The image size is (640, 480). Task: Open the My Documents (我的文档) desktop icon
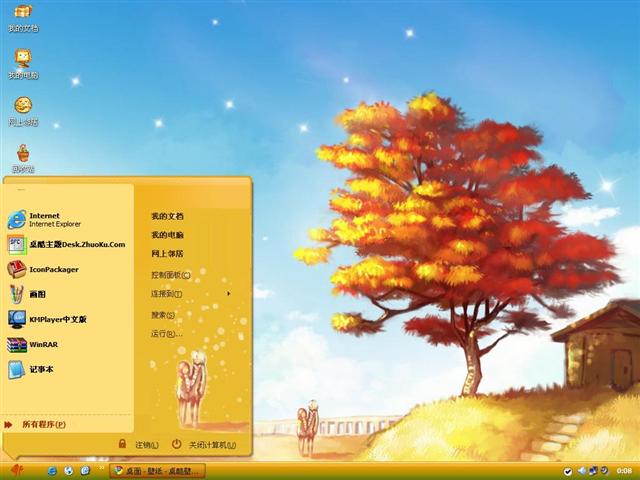(23, 18)
